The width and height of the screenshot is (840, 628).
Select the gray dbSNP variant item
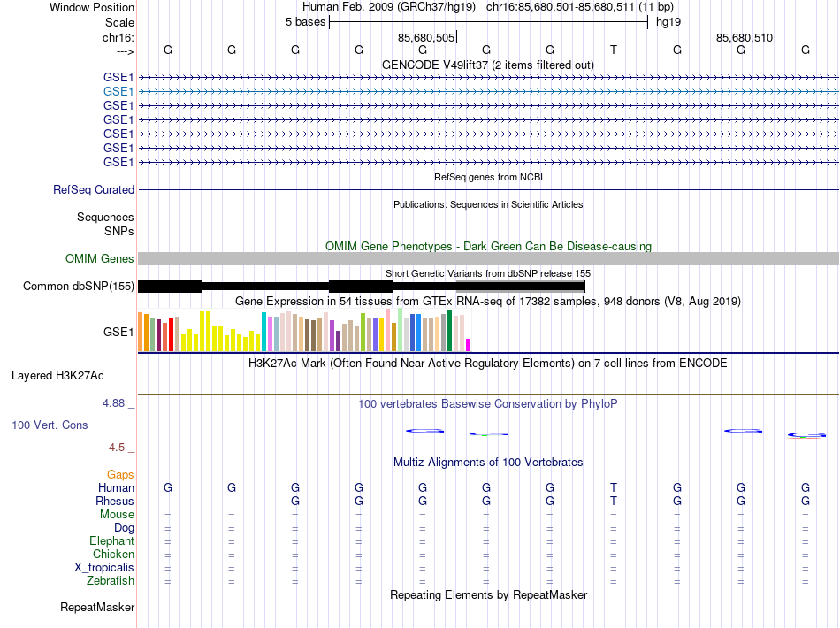520,286
